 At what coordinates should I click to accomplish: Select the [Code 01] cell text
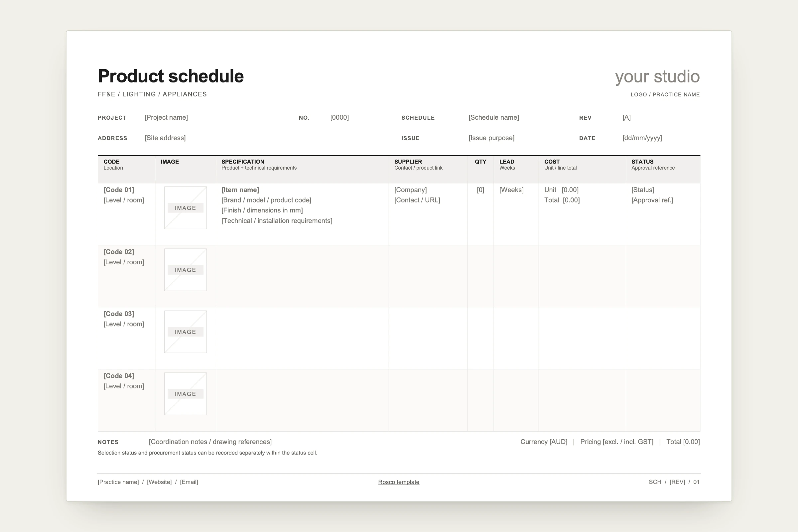click(119, 190)
